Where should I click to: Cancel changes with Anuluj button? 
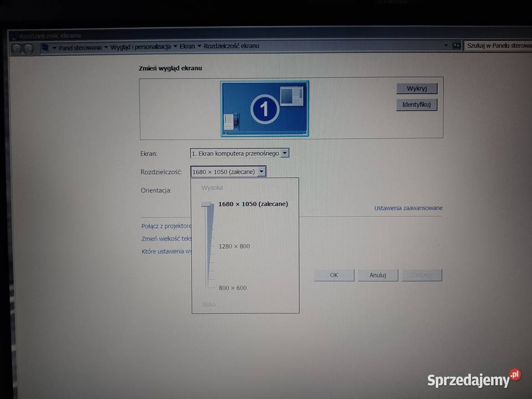coord(377,275)
